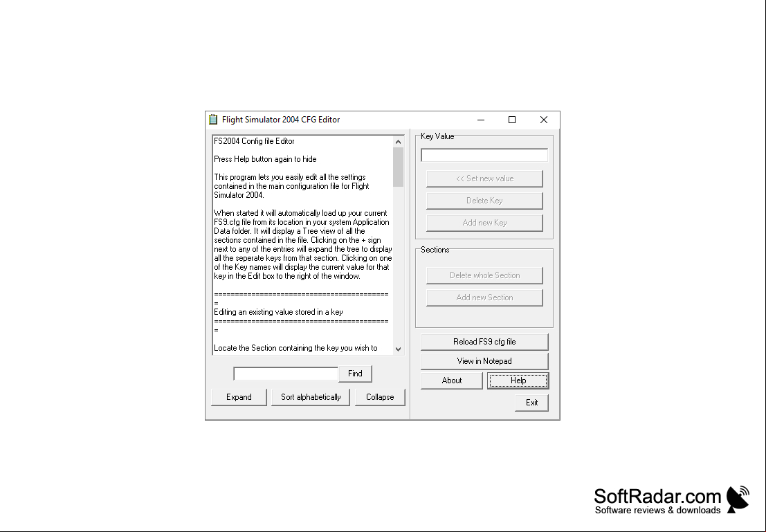Hide help text with the Help button
This screenshot has height=532, width=766.
tap(518, 380)
